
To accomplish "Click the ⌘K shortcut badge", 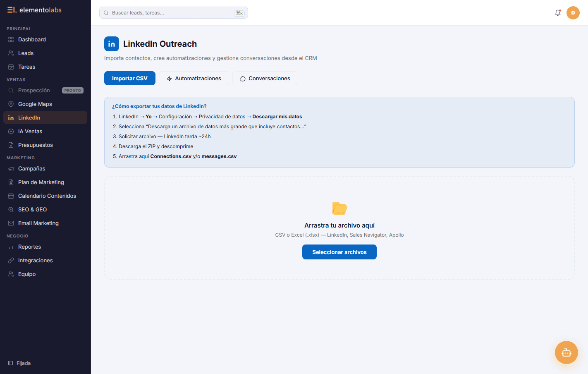I will pyautogui.click(x=239, y=13).
